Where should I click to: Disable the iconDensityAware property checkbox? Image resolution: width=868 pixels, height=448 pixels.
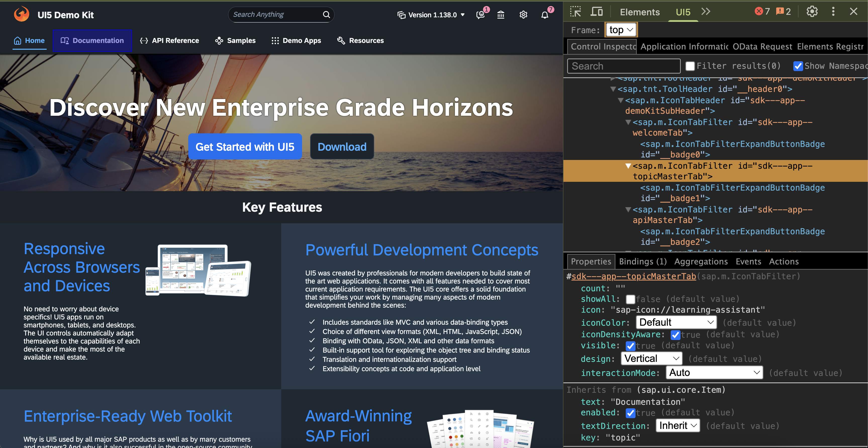[x=676, y=334]
